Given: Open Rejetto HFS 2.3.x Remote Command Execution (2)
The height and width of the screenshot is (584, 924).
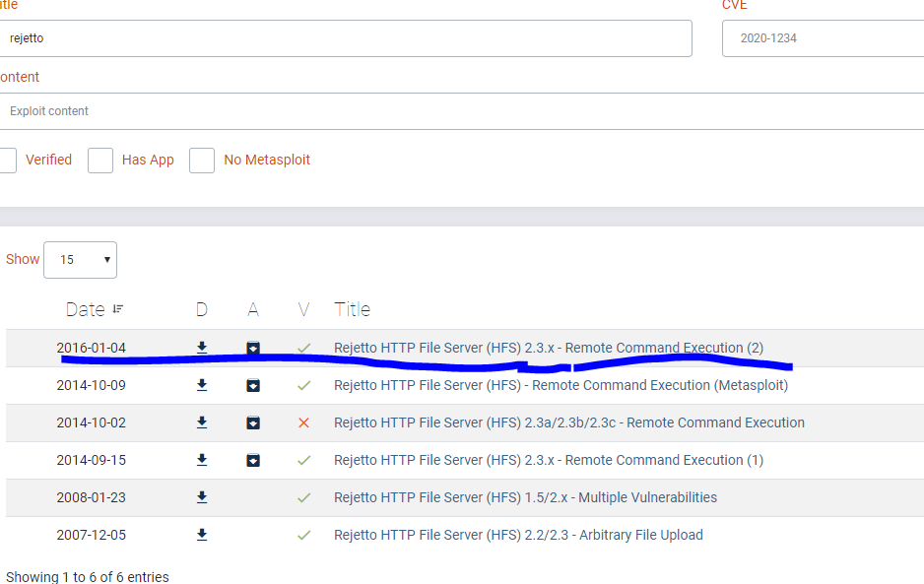Looking at the screenshot, I should click(548, 348).
